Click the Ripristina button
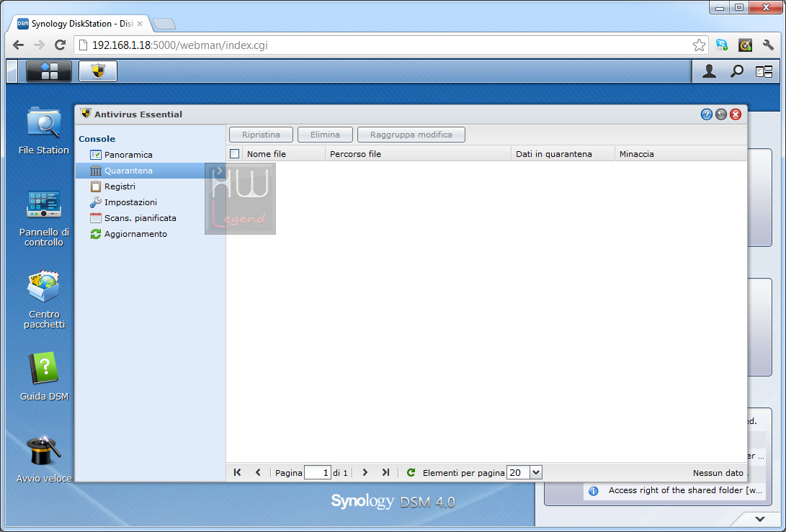 [262, 135]
